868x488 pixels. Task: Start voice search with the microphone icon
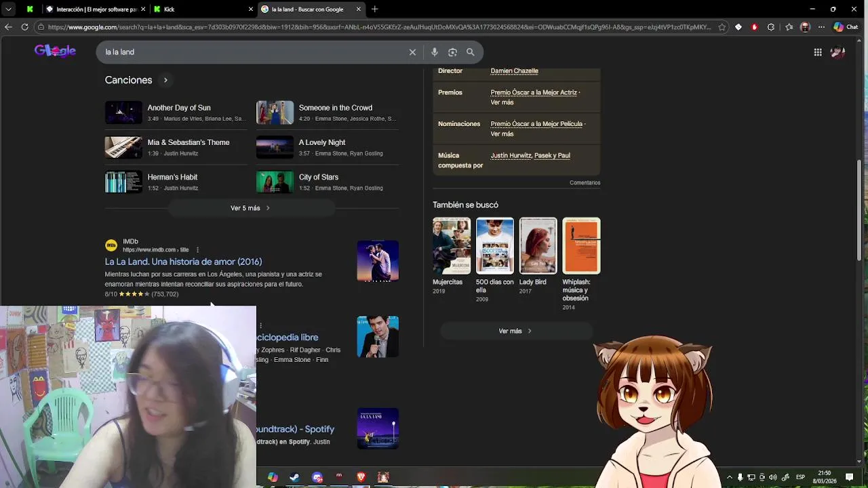coord(435,52)
